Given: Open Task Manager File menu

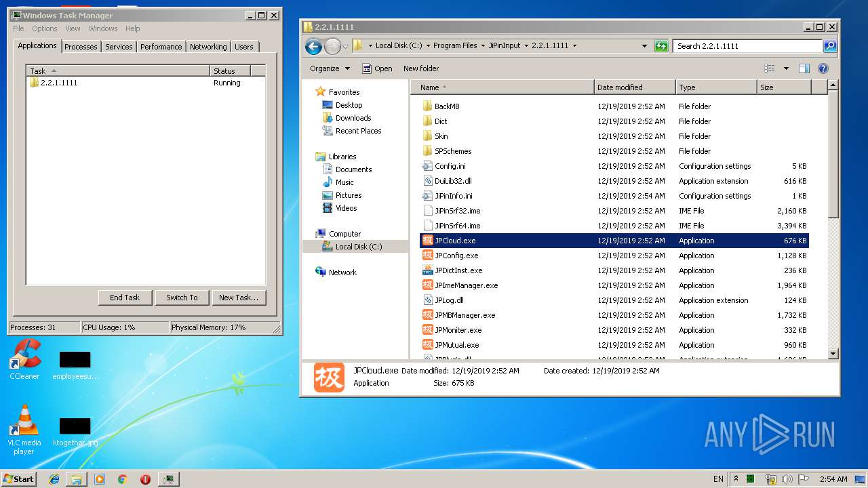Looking at the screenshot, I should [18, 28].
